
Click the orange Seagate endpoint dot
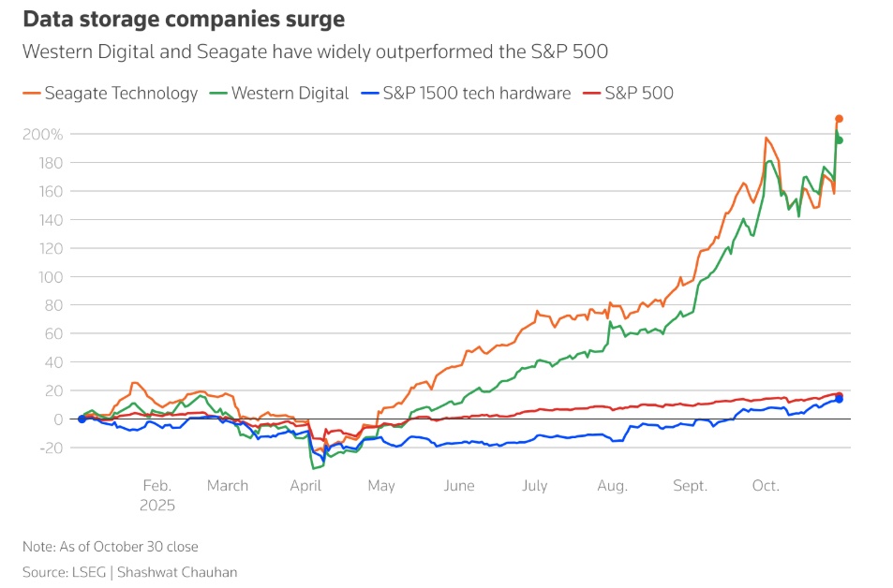(x=839, y=119)
